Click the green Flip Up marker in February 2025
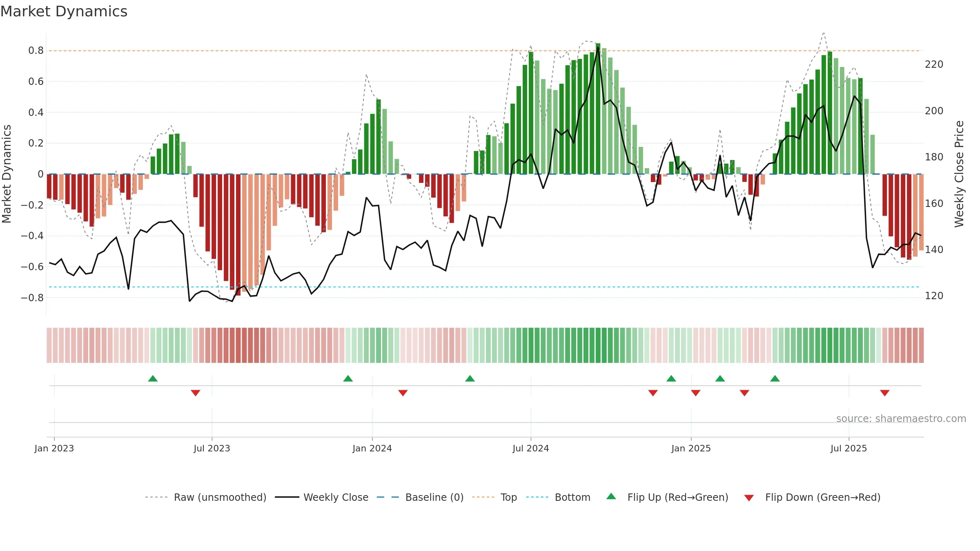The height and width of the screenshot is (551, 980). [720, 378]
